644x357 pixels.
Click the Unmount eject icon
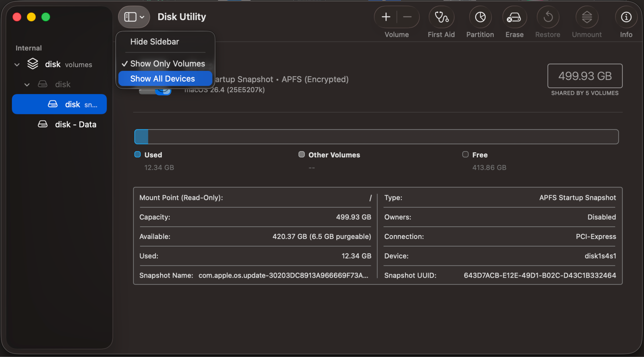[587, 17]
